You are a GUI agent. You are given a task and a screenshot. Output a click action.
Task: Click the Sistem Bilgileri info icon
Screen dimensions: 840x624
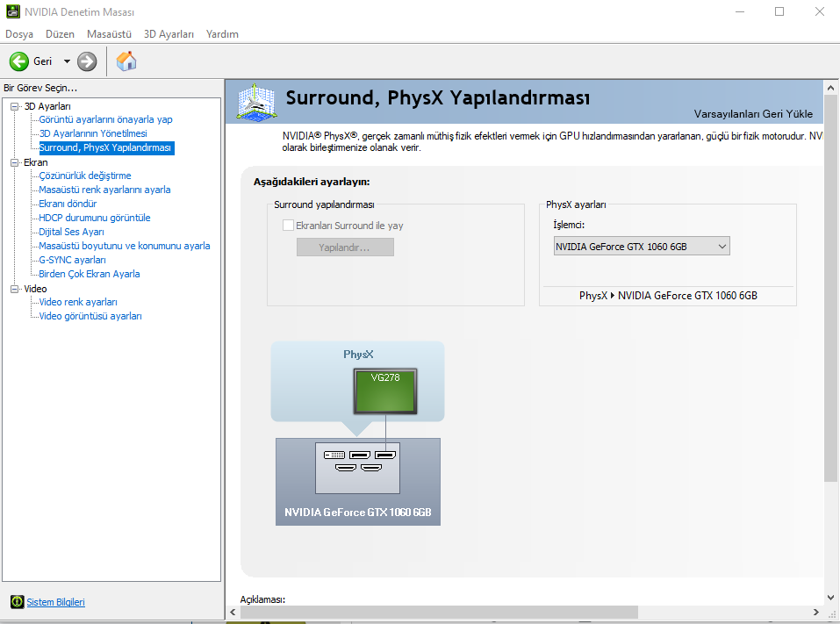click(x=18, y=602)
